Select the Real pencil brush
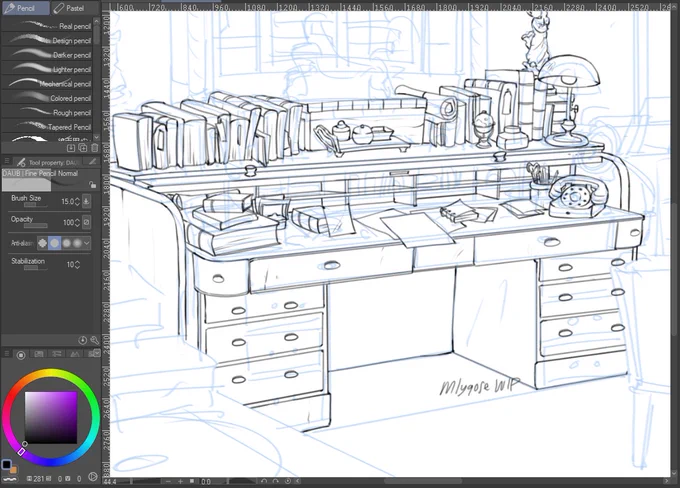This screenshot has width=680, height=488. 47,26
